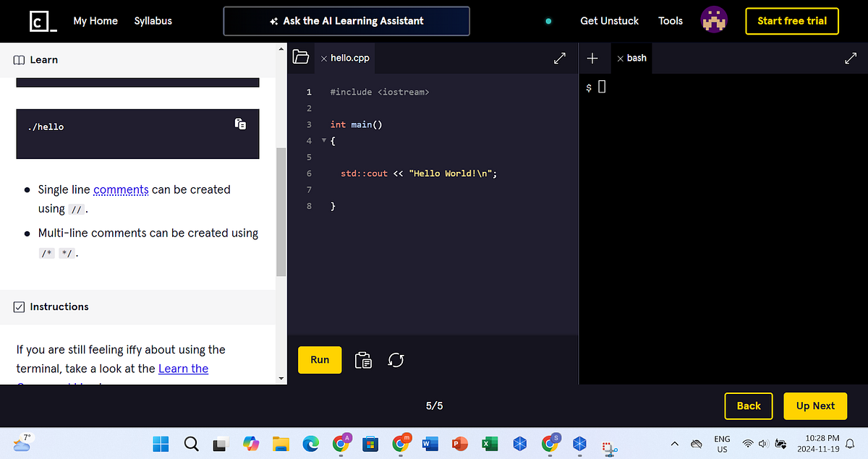Screen dimensions: 868x459
Task: Copy the ./hello command snippet
Action: [241, 124]
